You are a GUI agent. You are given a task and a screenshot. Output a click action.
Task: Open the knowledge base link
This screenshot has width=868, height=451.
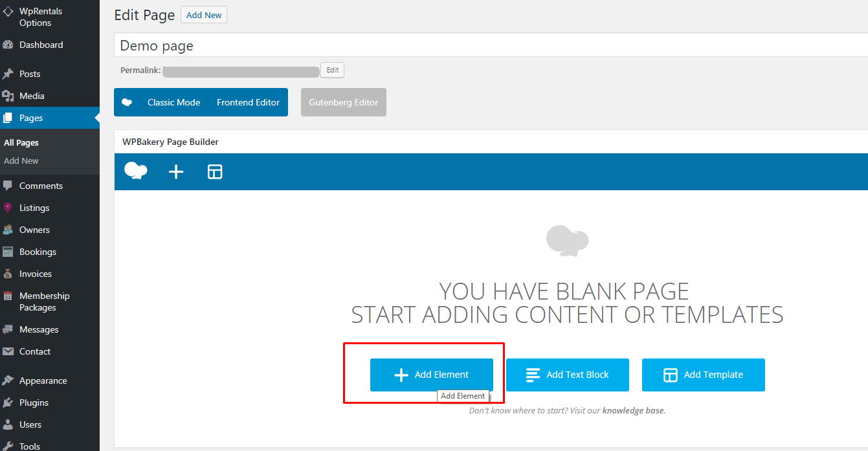pyautogui.click(x=633, y=410)
